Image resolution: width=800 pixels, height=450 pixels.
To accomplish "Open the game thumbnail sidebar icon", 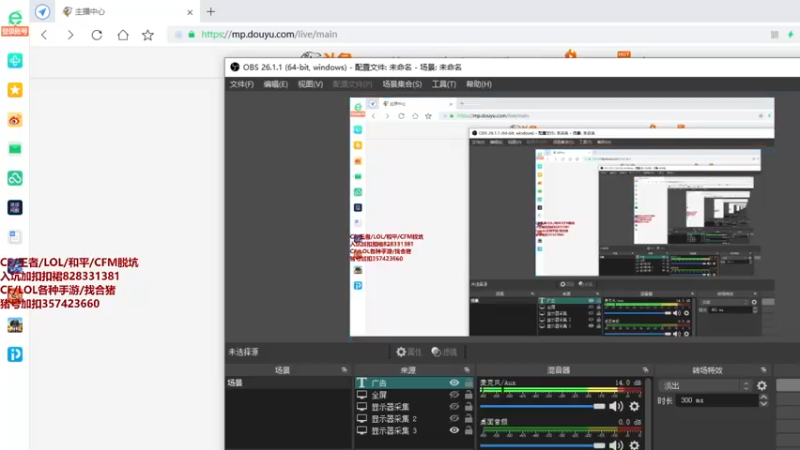I will 15,326.
